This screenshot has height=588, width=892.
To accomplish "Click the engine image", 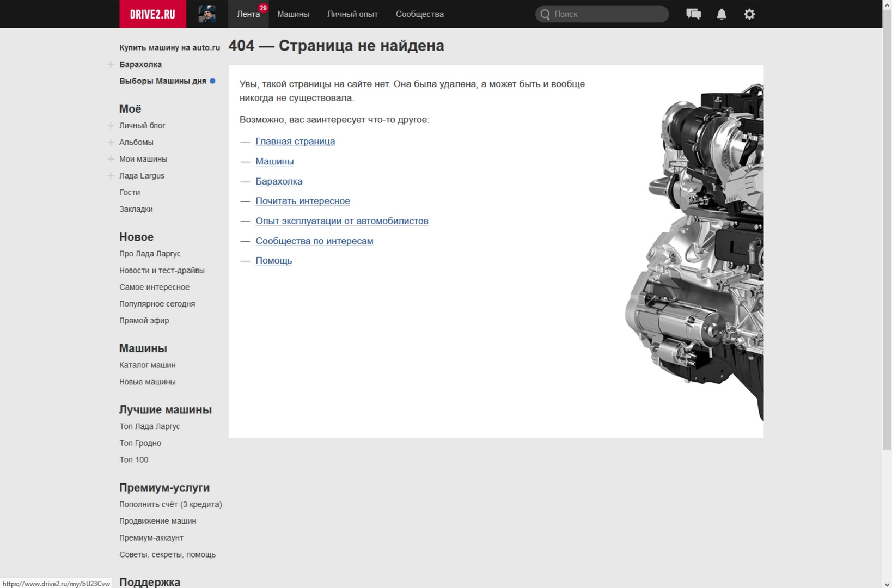I will [694, 252].
